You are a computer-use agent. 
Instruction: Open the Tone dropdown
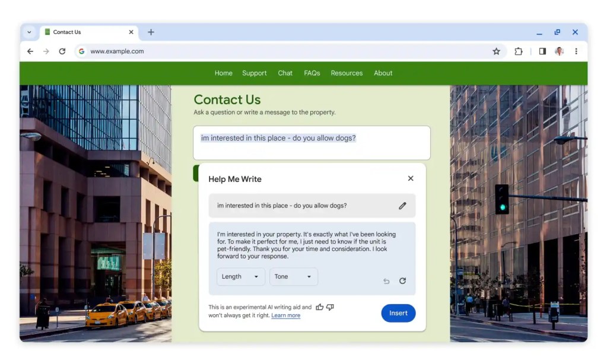point(293,276)
